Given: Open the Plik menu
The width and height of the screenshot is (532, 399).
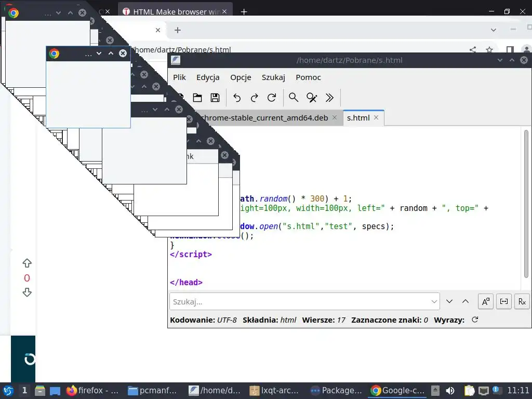Looking at the screenshot, I should coord(179,77).
